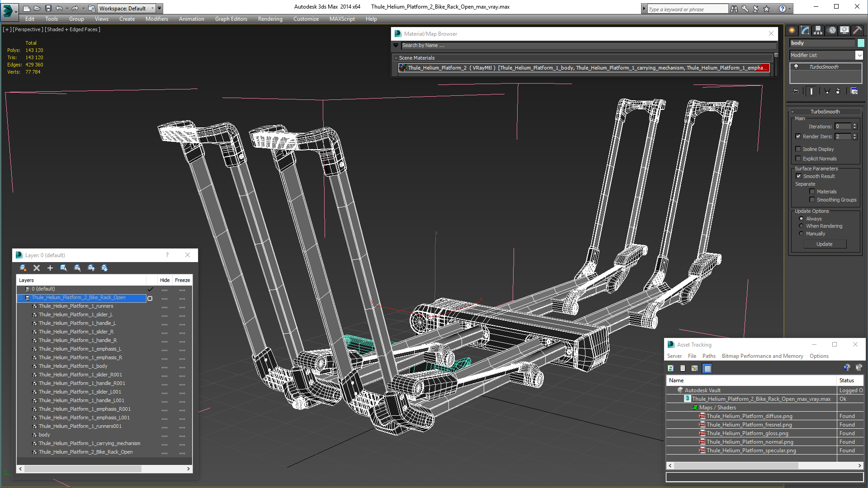Image resolution: width=868 pixels, height=488 pixels.
Task: Switch to the Modify command panel tab
Action: point(805,30)
